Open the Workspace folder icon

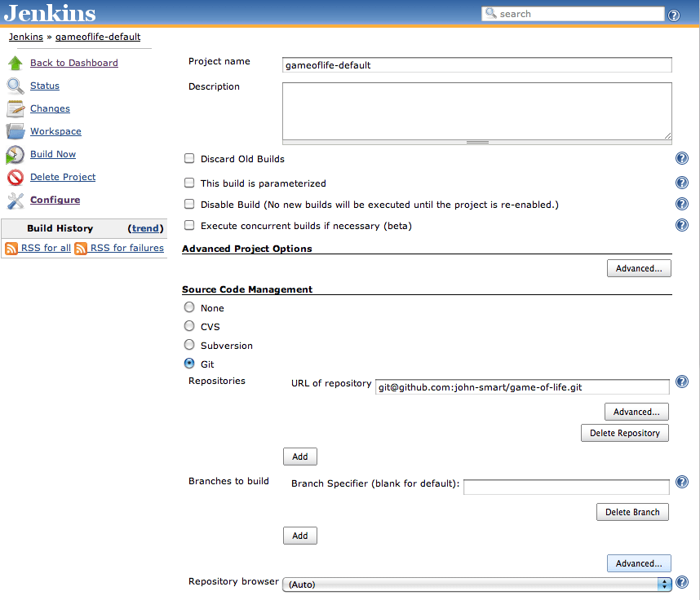click(x=16, y=130)
